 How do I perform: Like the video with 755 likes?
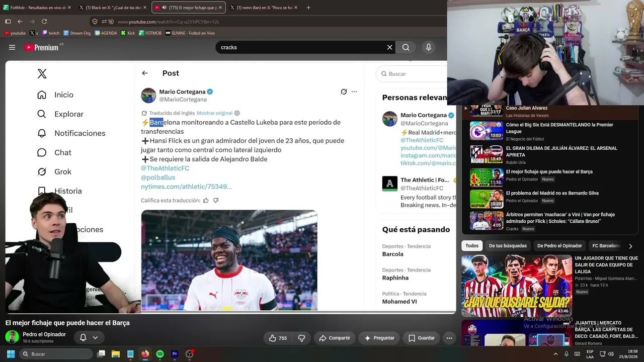point(278,338)
